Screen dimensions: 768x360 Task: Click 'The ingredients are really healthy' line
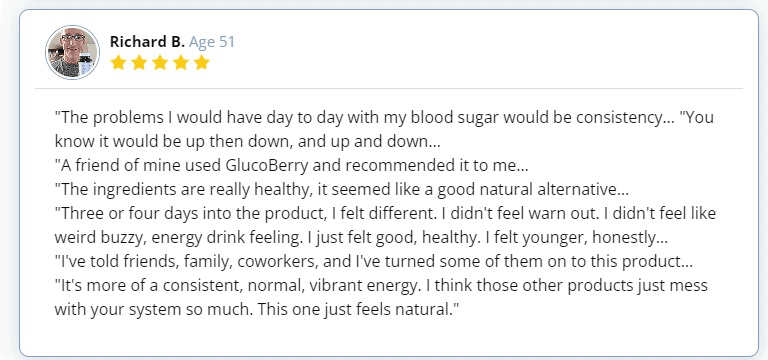click(342, 190)
